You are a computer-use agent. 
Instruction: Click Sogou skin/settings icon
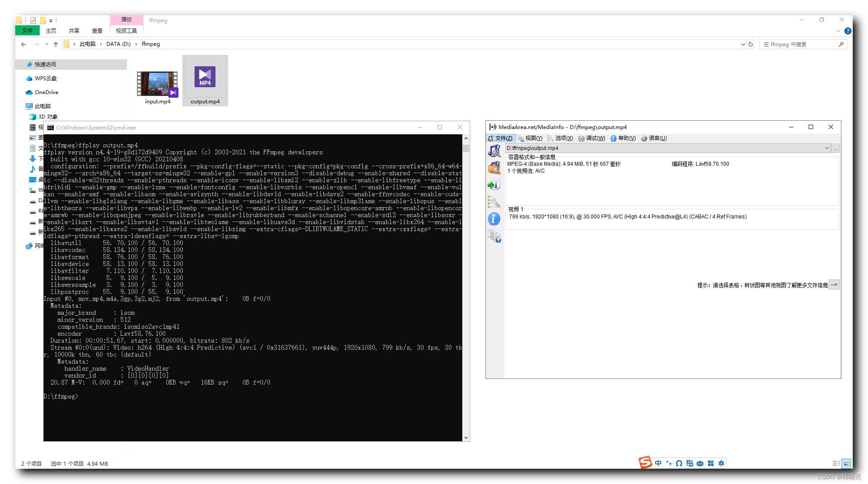[721, 463]
